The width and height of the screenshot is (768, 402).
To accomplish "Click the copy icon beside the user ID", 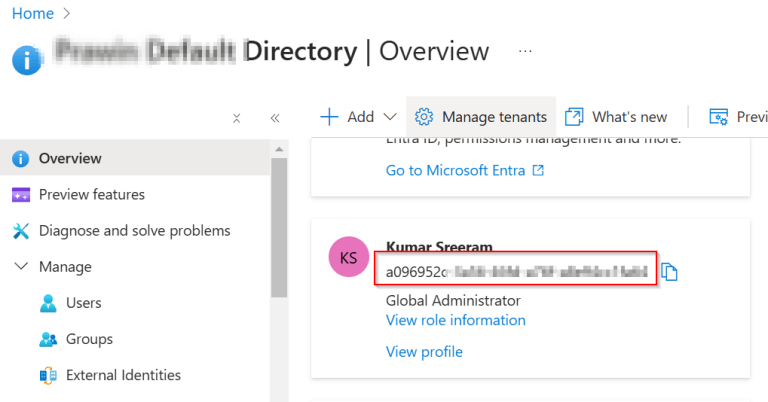I will [670, 272].
